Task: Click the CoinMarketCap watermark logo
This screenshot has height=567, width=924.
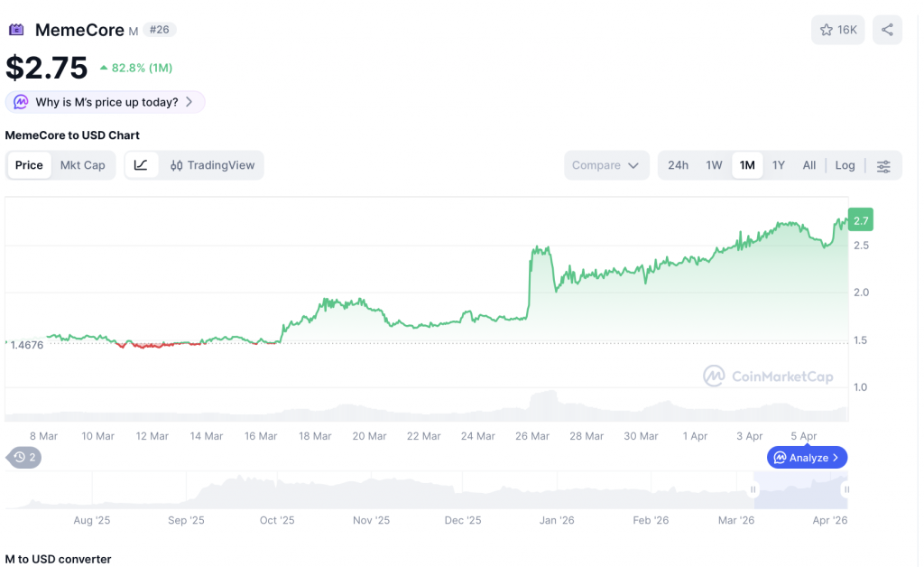Action: click(x=769, y=376)
